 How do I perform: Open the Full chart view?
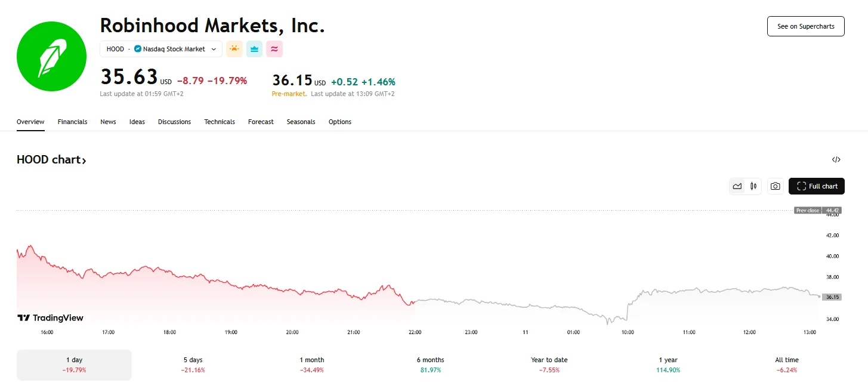pos(816,186)
